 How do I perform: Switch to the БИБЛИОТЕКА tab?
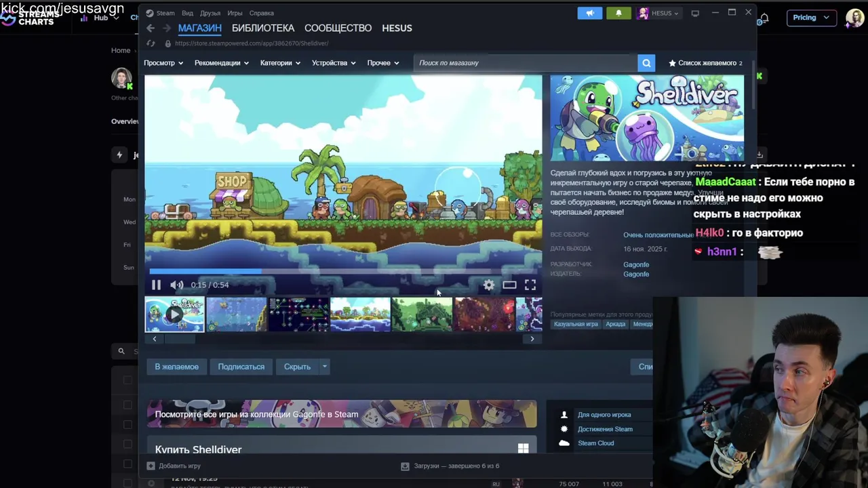(263, 28)
